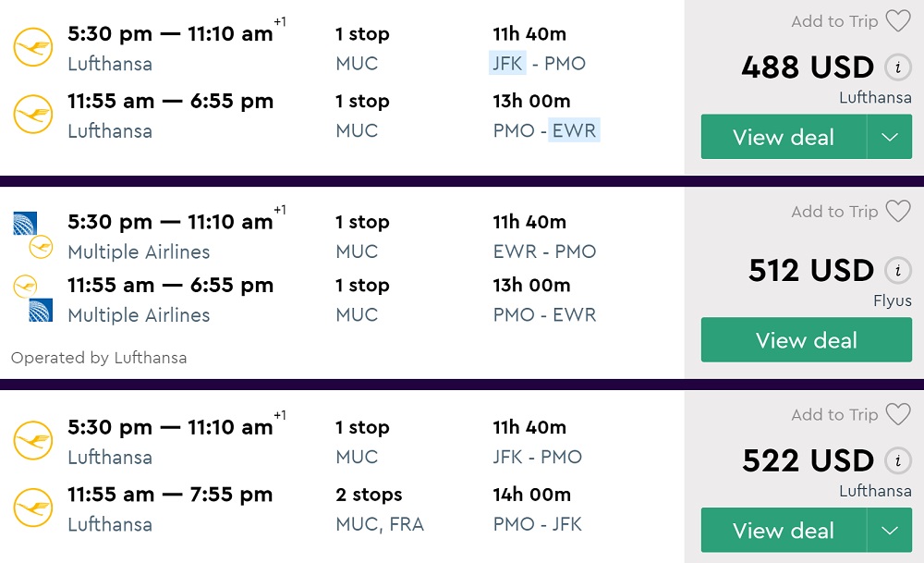Image resolution: width=924 pixels, height=563 pixels.
Task: Click Lufthansa logo on PMO - EWR return
Action: (x=33, y=116)
